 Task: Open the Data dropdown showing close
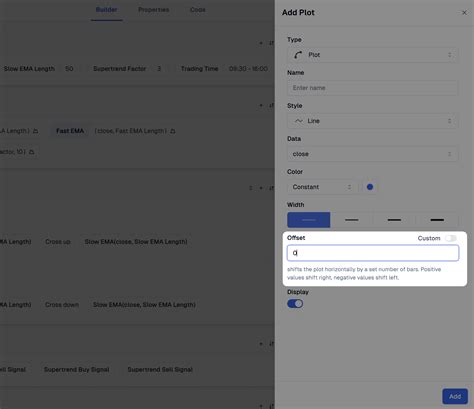(x=373, y=154)
